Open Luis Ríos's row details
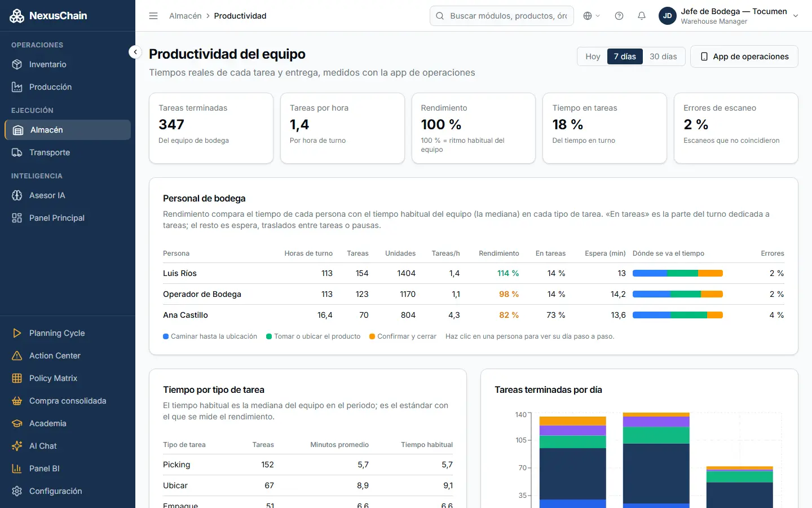 pos(474,273)
